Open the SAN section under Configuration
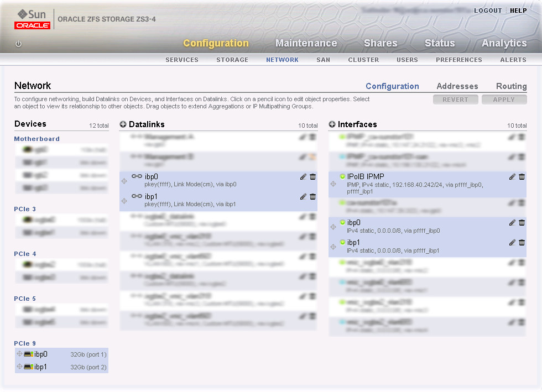Image resolution: width=542 pixels, height=392 pixels. pos(323,60)
